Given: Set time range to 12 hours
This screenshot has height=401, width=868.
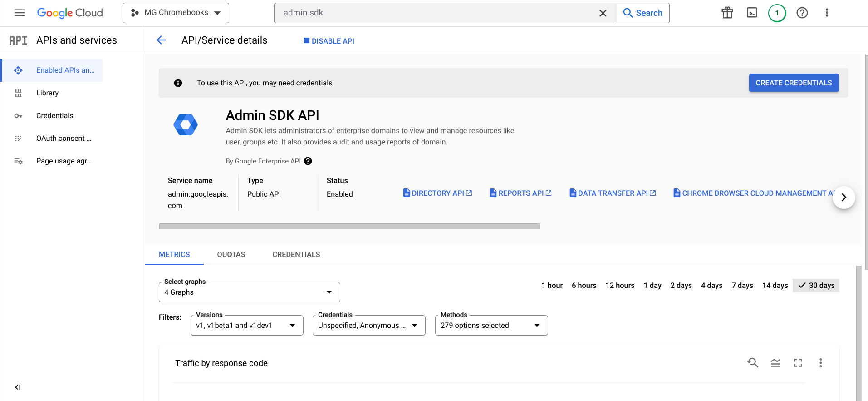Looking at the screenshot, I should (620, 286).
